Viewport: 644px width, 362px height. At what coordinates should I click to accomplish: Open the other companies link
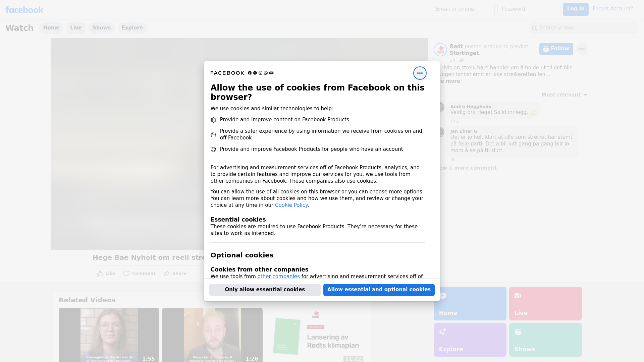(278, 277)
